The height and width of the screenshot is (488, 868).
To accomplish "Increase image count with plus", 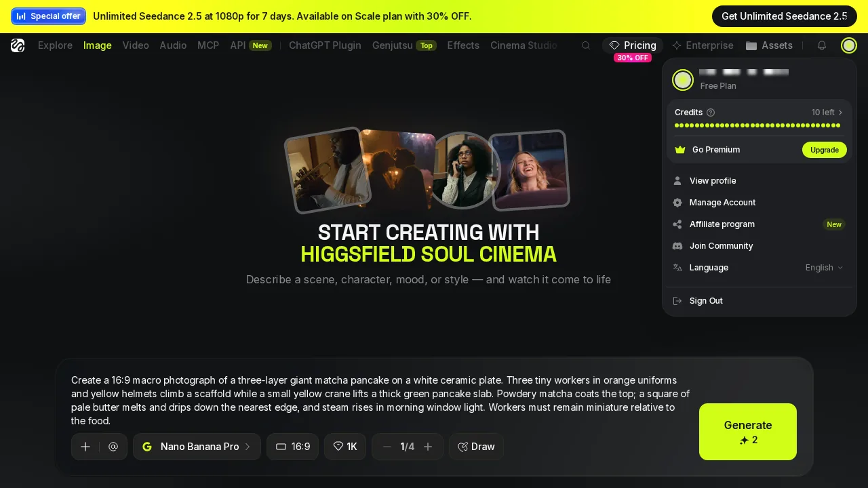I will 428,447.
